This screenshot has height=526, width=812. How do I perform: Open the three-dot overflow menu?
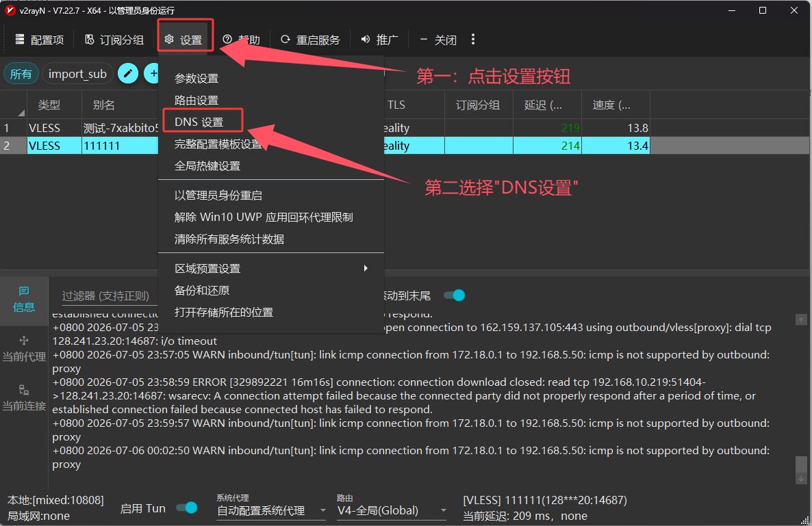473,39
